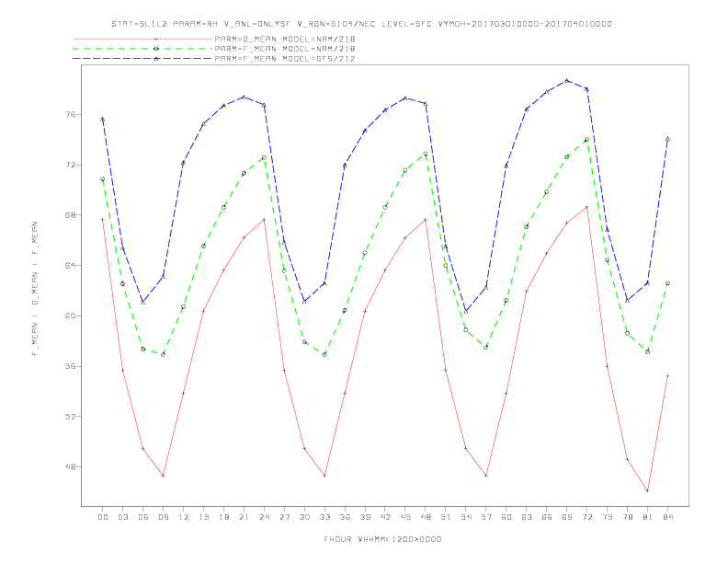Click x-axis tick label 12
The width and height of the screenshot is (728, 563).
coord(184,517)
